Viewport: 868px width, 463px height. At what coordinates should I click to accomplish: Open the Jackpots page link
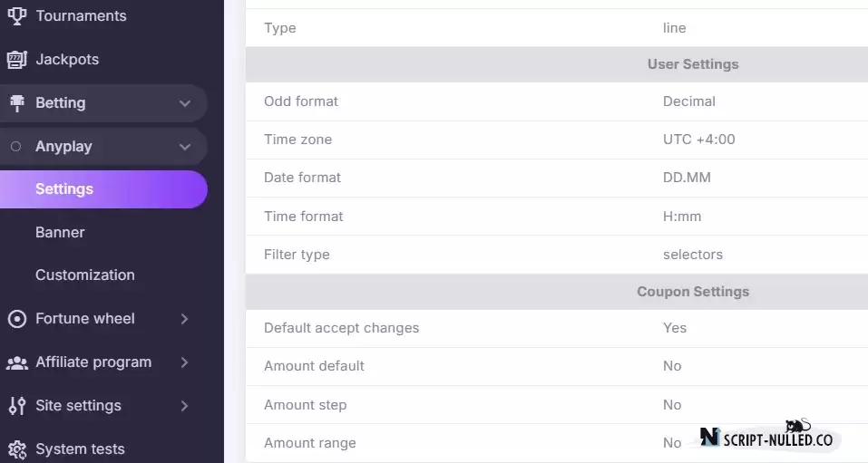67,60
